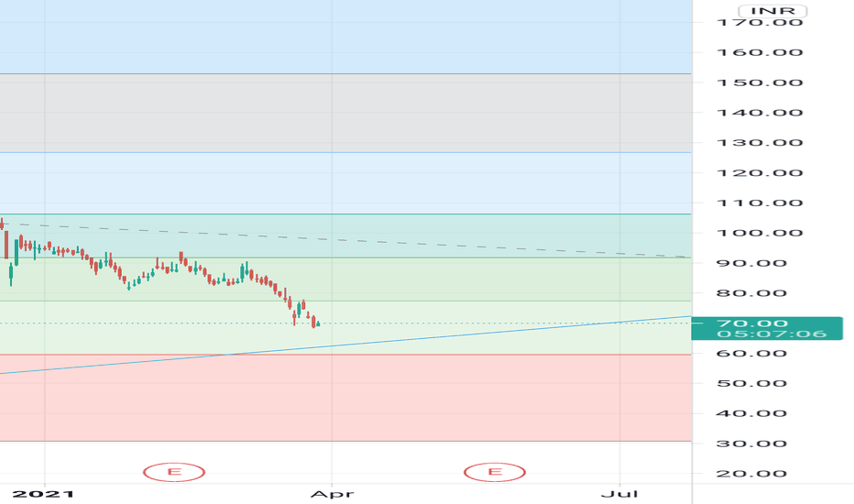Click the 100.00 price axis label
The width and height of the screenshot is (854, 504).
(x=760, y=233)
